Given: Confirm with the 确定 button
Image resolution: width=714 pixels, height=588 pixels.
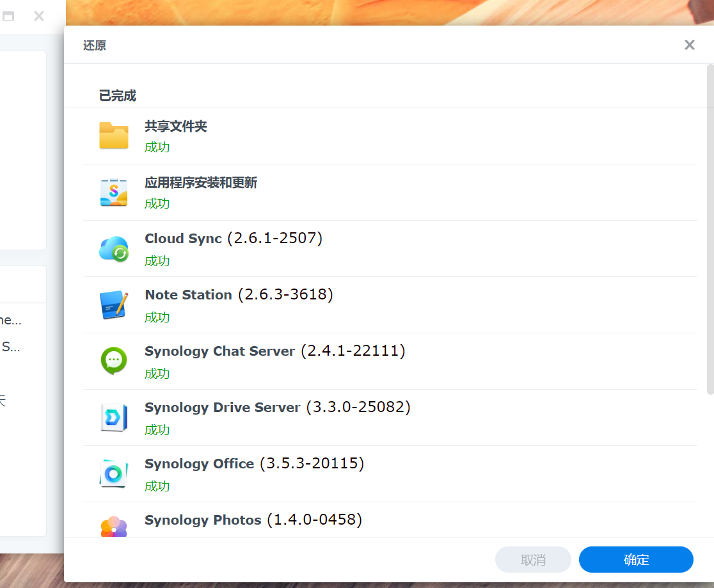Looking at the screenshot, I should click(636, 559).
